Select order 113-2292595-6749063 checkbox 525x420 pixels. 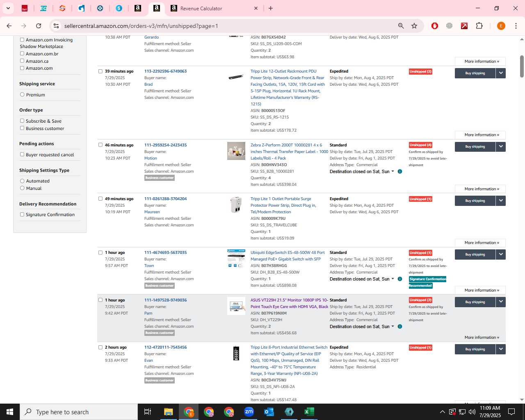[x=100, y=71]
